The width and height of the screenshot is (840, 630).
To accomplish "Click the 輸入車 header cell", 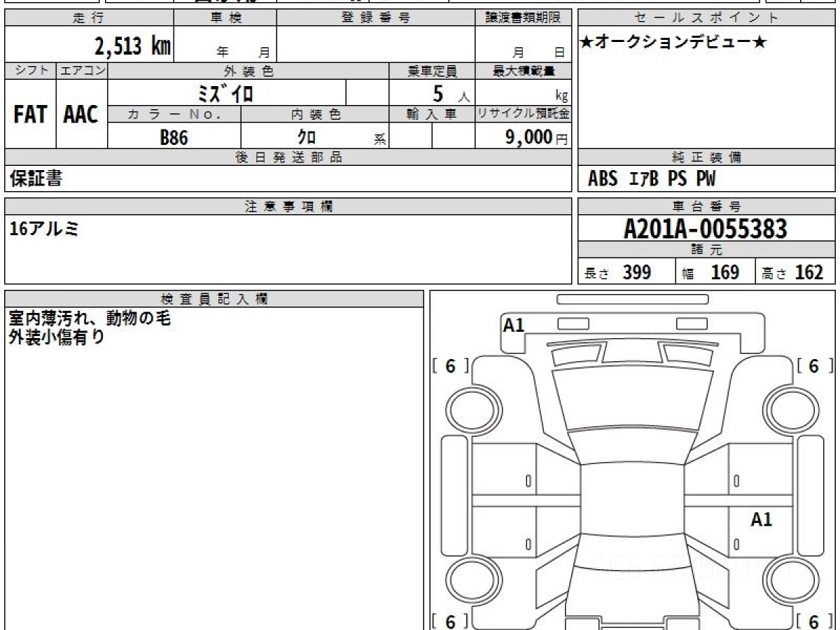I will (x=432, y=115).
